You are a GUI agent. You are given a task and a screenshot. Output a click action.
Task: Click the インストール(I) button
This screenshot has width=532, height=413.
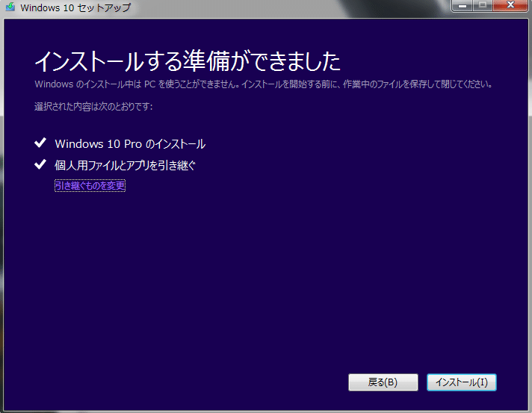pos(462,382)
